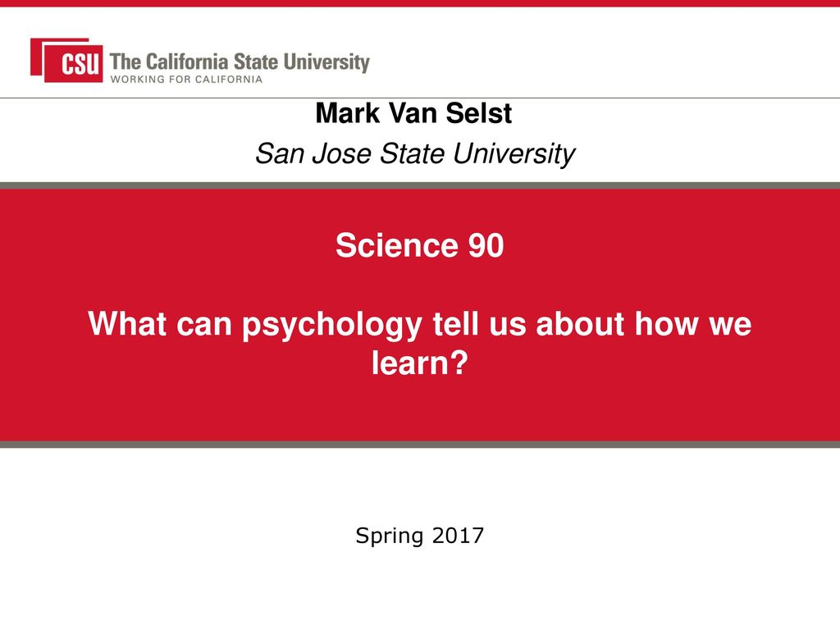Image resolution: width=840 pixels, height=630 pixels.
Task: Click the word 'Jose' in the university name
Action: click(342, 153)
